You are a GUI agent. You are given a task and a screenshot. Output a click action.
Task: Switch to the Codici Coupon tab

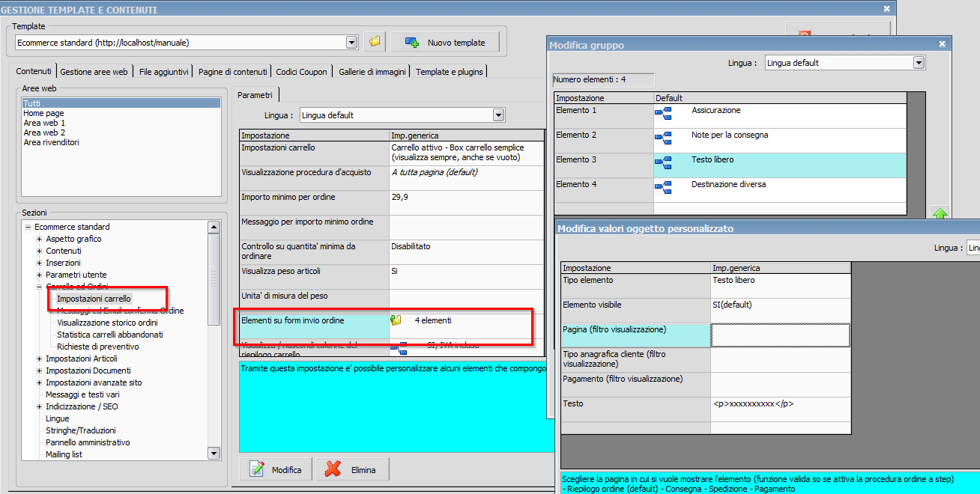pyautogui.click(x=302, y=72)
